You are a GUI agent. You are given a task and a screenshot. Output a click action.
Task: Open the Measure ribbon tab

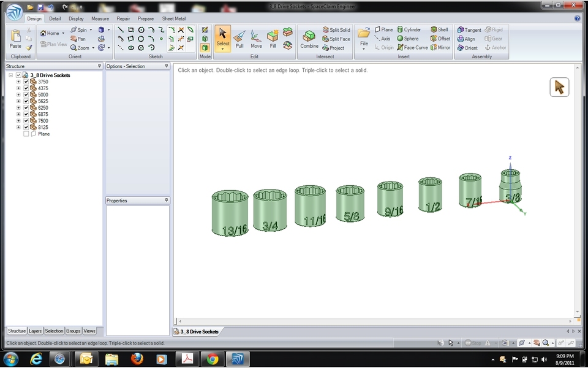tap(100, 18)
